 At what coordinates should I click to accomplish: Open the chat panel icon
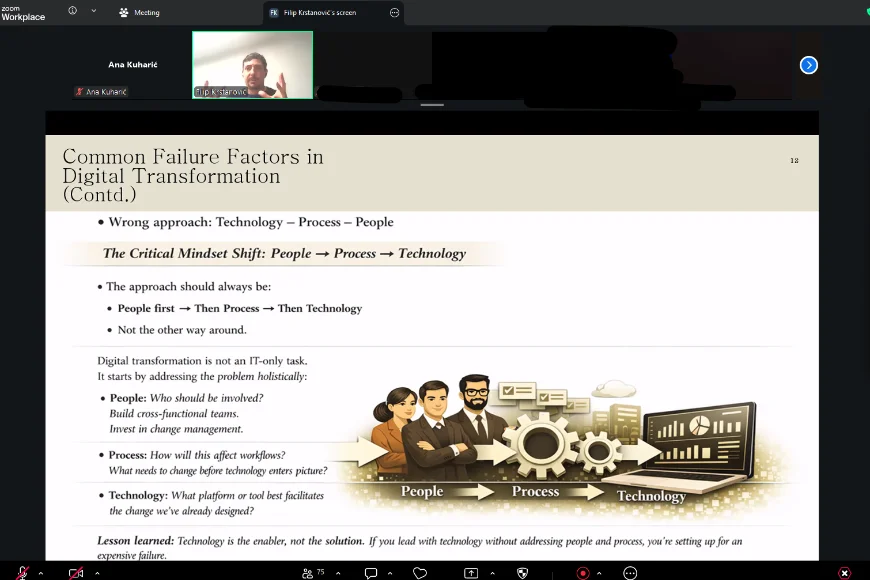[371, 573]
